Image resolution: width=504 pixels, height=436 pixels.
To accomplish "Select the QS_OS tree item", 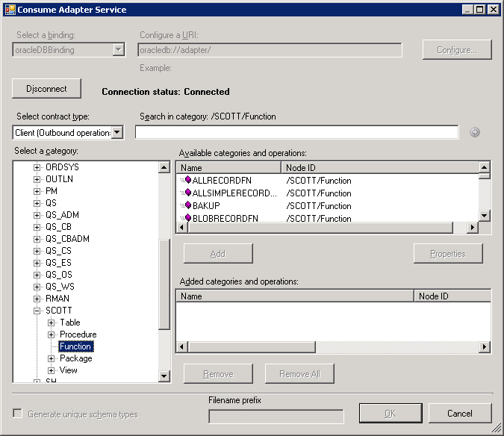I will pos(59,275).
